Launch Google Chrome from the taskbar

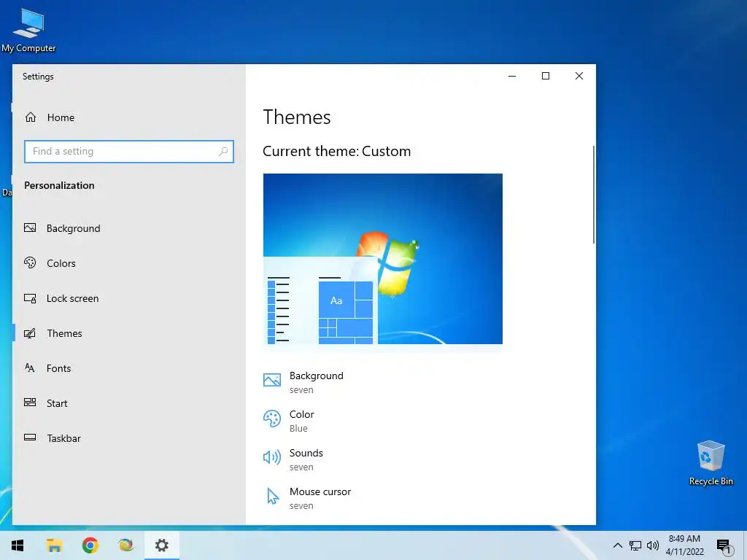pos(90,545)
